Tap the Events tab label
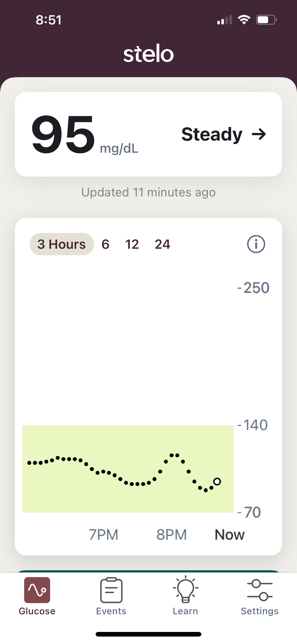Screen dimensions: 297x644 click(111, 611)
